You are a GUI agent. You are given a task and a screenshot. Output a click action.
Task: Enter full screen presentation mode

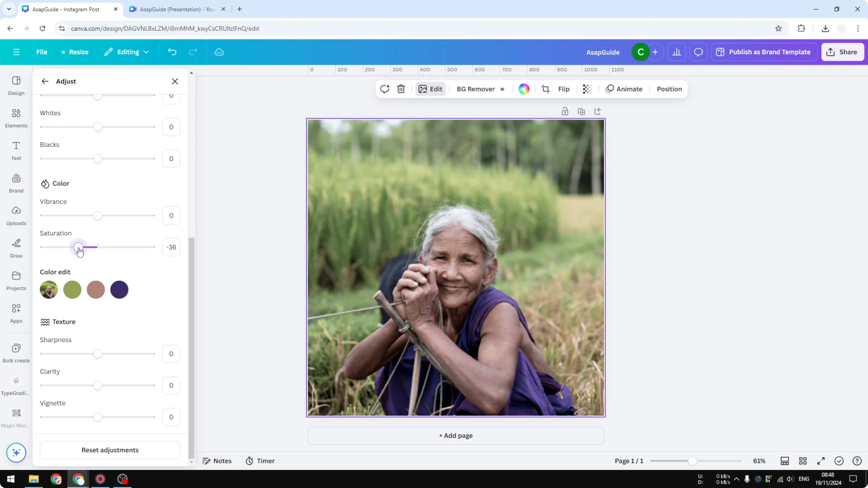tap(821, 461)
